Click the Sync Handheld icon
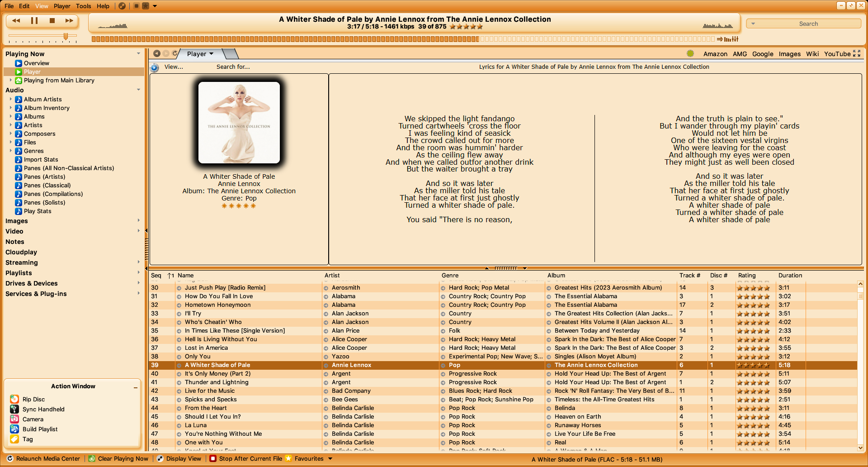 click(14, 409)
